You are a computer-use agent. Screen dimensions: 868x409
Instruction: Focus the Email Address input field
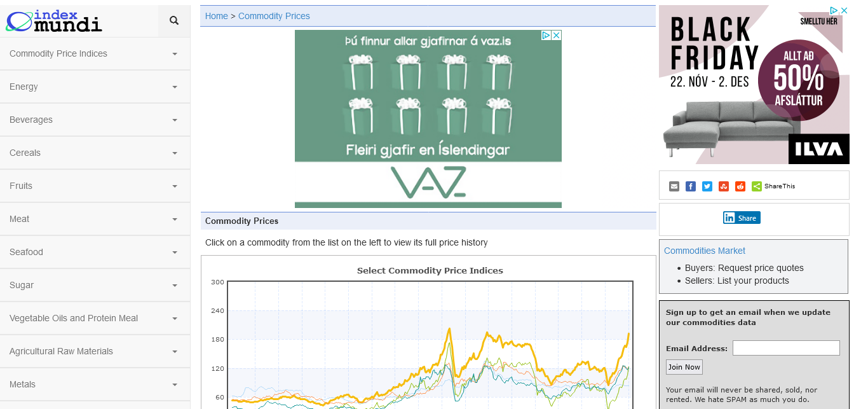point(786,348)
